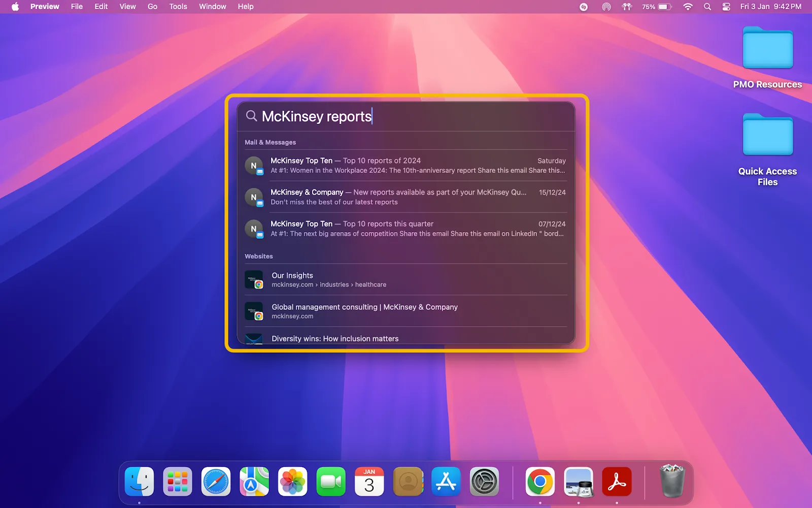
Task: Click the Websites section header
Action: [x=259, y=256]
